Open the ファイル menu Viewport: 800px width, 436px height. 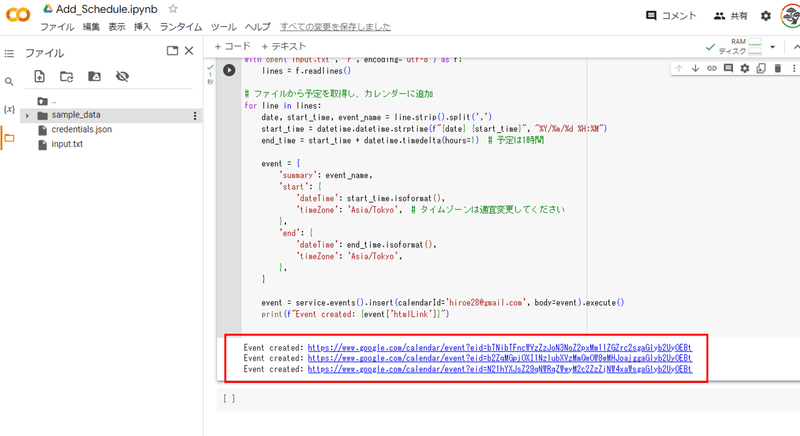click(57, 27)
